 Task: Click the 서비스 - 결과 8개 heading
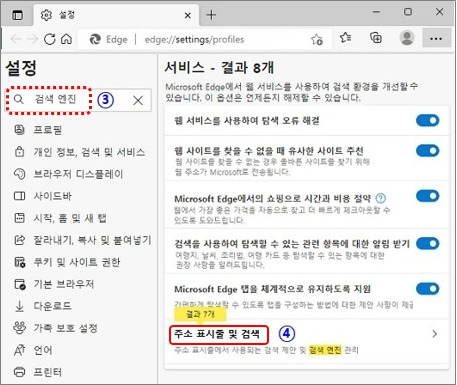pyautogui.click(x=219, y=68)
